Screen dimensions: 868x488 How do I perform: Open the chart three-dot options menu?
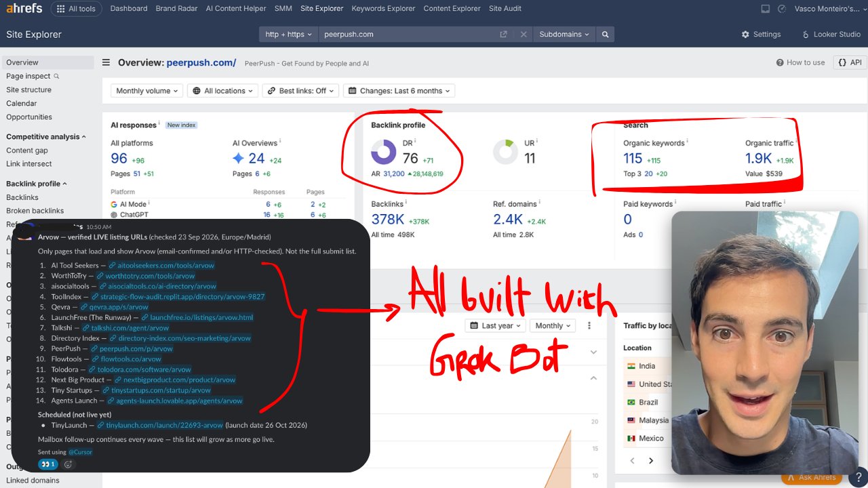click(x=589, y=326)
